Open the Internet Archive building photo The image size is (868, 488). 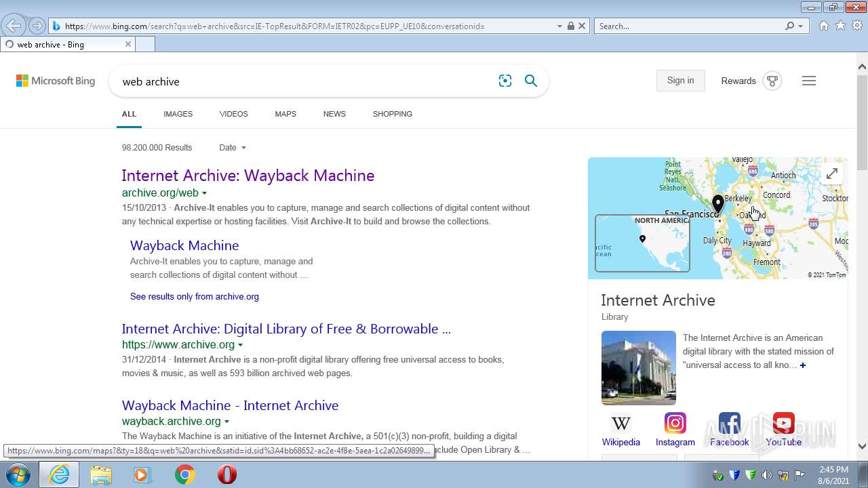click(x=639, y=368)
